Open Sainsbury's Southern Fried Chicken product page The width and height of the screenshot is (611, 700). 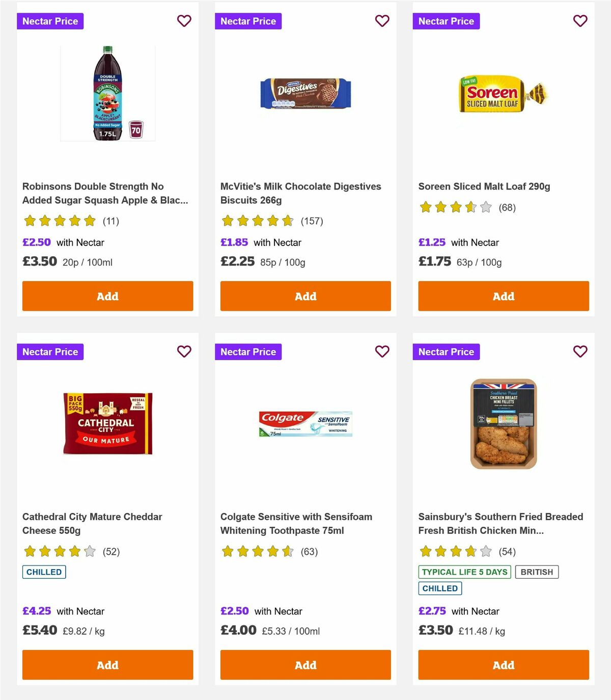click(x=501, y=523)
